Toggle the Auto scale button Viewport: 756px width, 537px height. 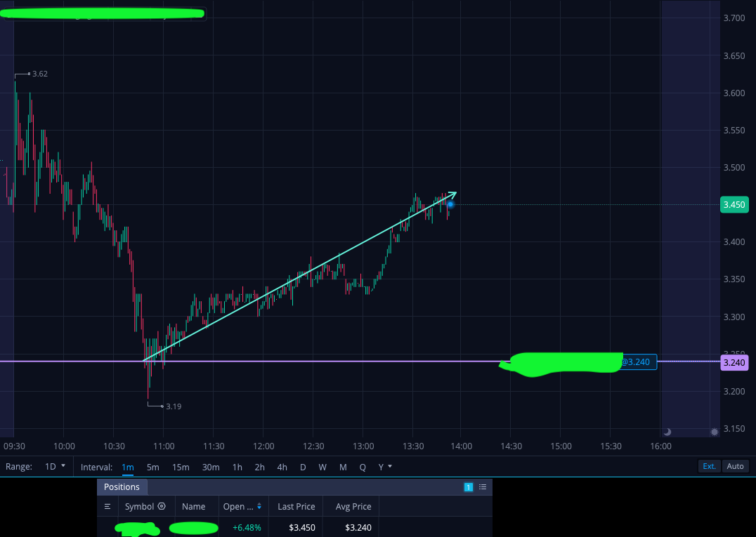coord(735,466)
